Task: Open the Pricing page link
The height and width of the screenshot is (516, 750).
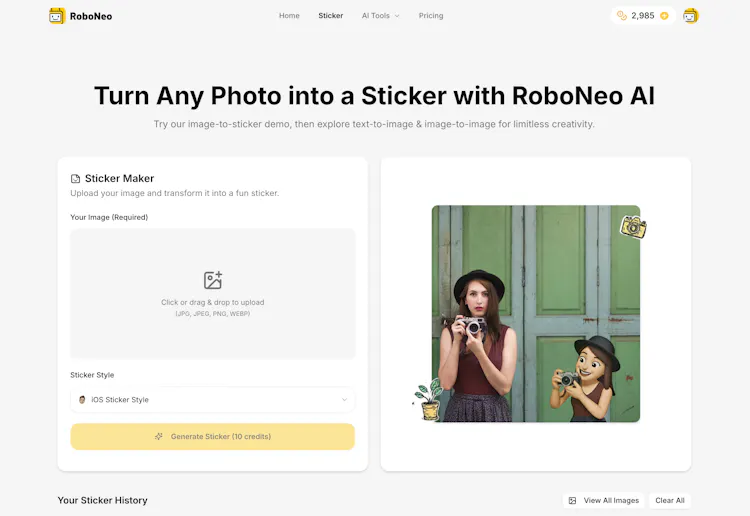Action: pyautogui.click(x=430, y=16)
